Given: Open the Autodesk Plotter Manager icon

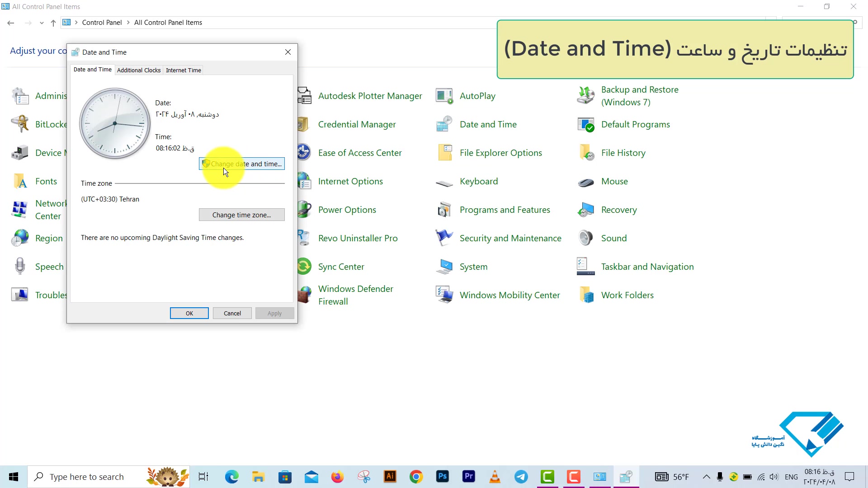Looking at the screenshot, I should [305, 96].
